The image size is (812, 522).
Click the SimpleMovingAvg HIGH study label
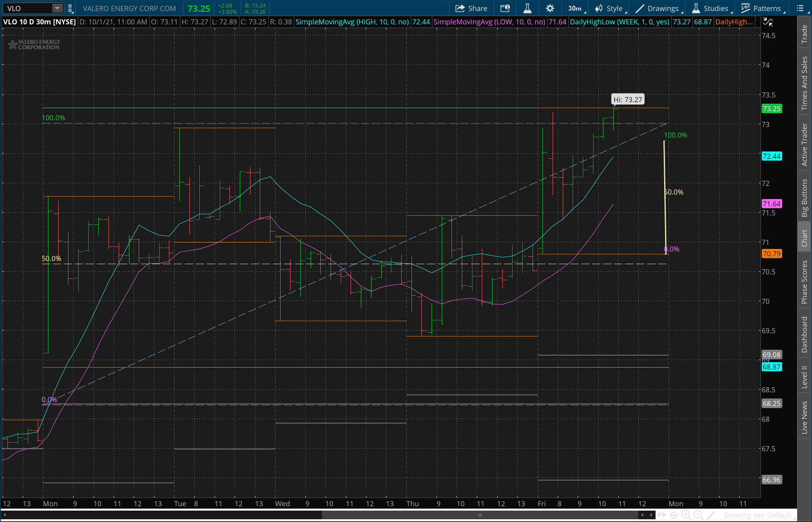click(352, 22)
